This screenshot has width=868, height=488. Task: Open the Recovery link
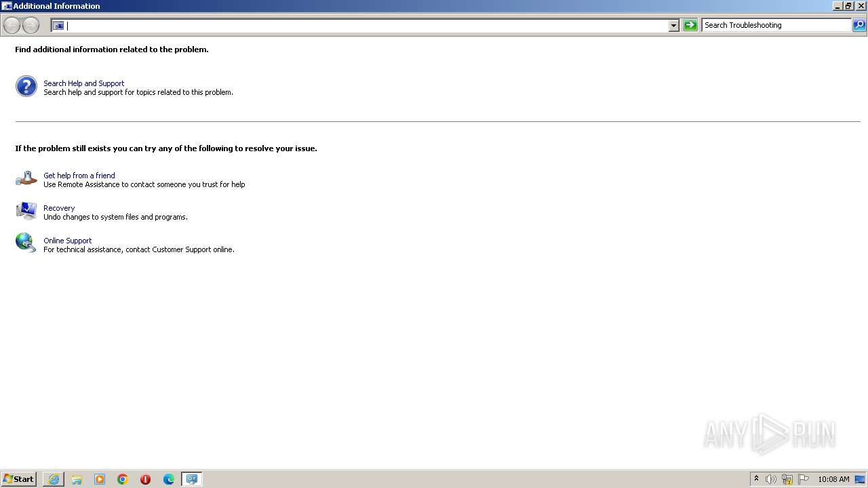coord(59,208)
